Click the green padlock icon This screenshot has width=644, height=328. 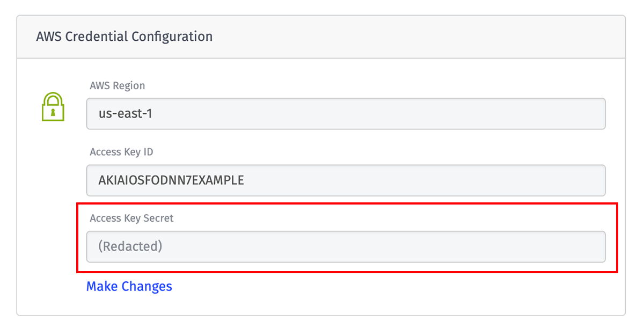pos(53,107)
